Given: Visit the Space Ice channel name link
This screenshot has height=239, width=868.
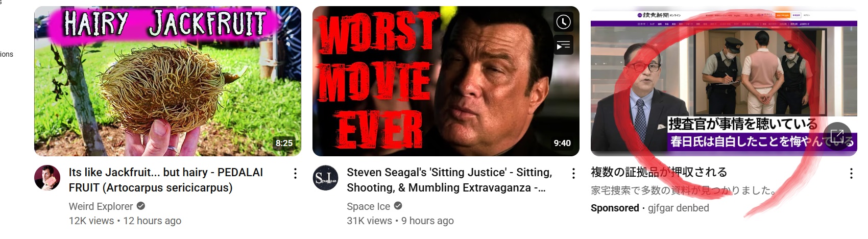Looking at the screenshot, I should point(368,206).
